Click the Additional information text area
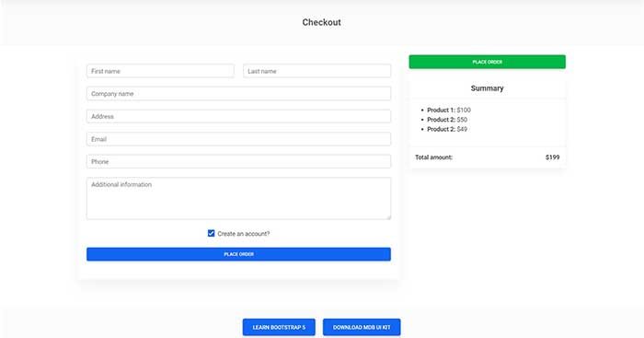Viewport: 644px width, 338px height. pos(238,198)
